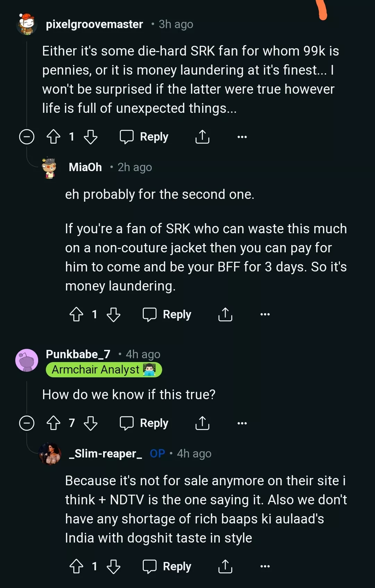Upvote Punkbabe_7's comment
Viewport: 375px width, 588px height.
pyautogui.click(x=53, y=423)
